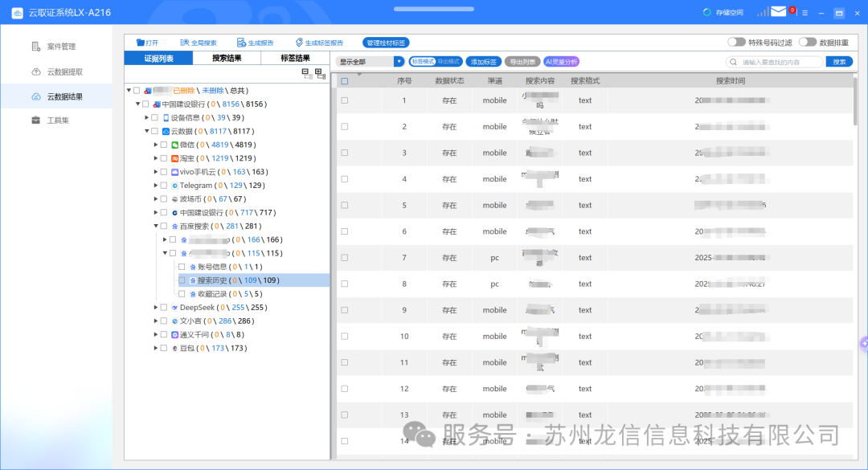Check the select-all box in table header
This screenshot has height=470, width=868.
(344, 81)
